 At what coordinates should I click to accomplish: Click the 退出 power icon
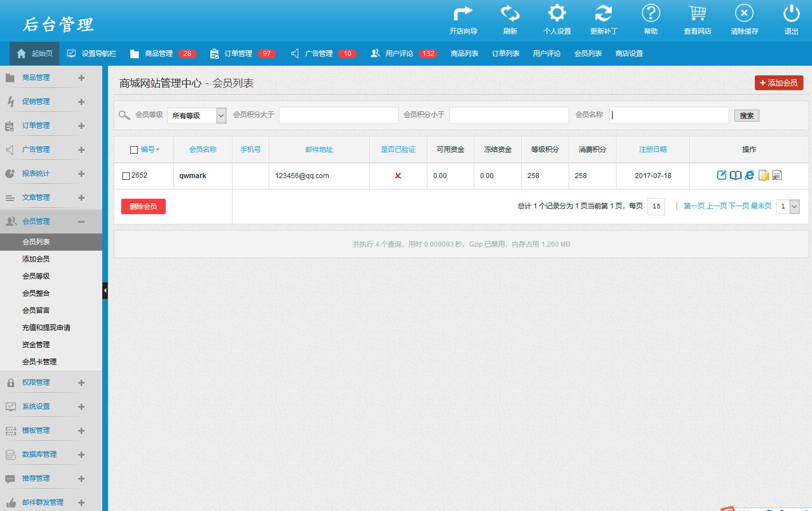[791, 13]
